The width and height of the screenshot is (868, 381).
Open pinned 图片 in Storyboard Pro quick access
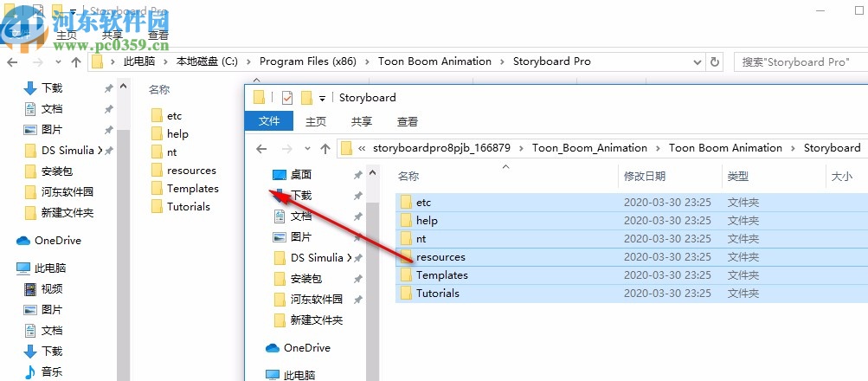tap(51, 130)
